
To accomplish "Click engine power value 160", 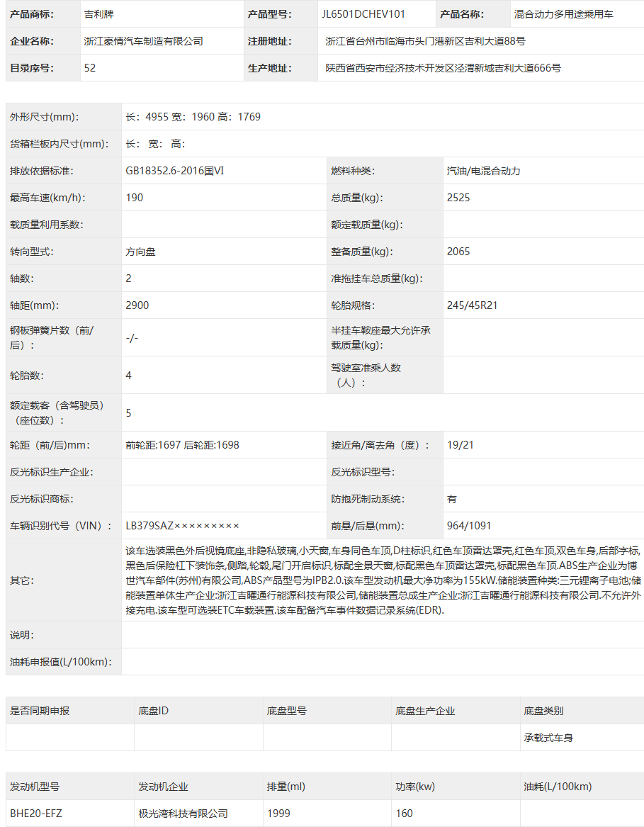I will point(404,814).
